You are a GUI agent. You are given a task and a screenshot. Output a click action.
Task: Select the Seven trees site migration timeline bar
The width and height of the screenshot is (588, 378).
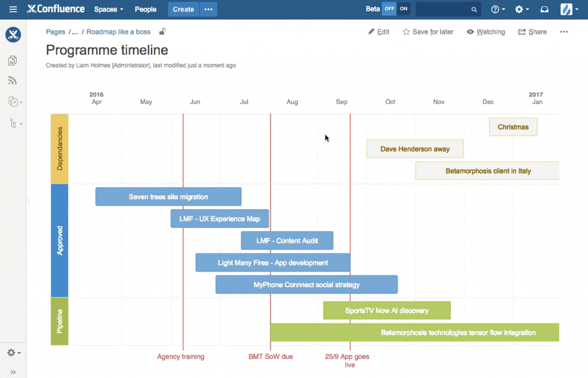click(x=168, y=196)
